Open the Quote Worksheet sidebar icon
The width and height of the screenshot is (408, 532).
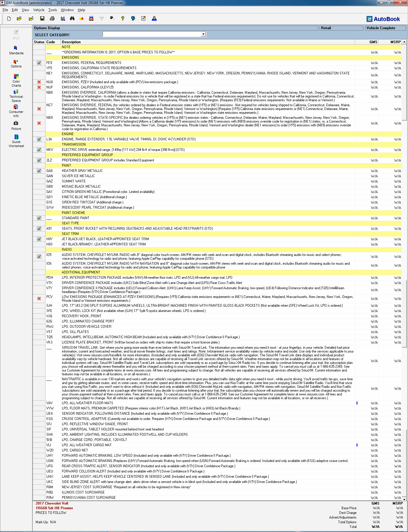click(16, 141)
